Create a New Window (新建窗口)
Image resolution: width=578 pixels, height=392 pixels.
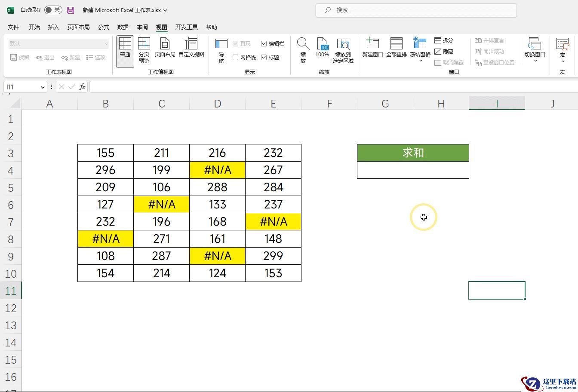pyautogui.click(x=372, y=48)
